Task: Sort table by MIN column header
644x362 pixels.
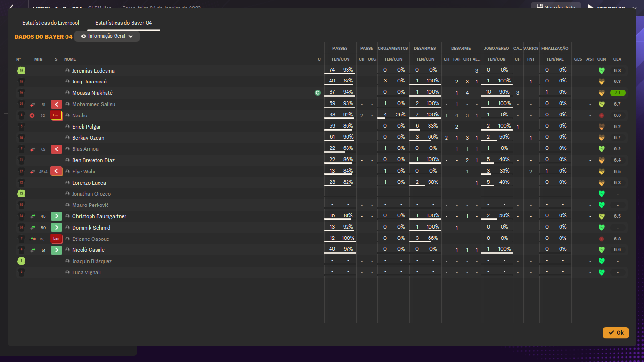Action: pyautogui.click(x=39, y=59)
